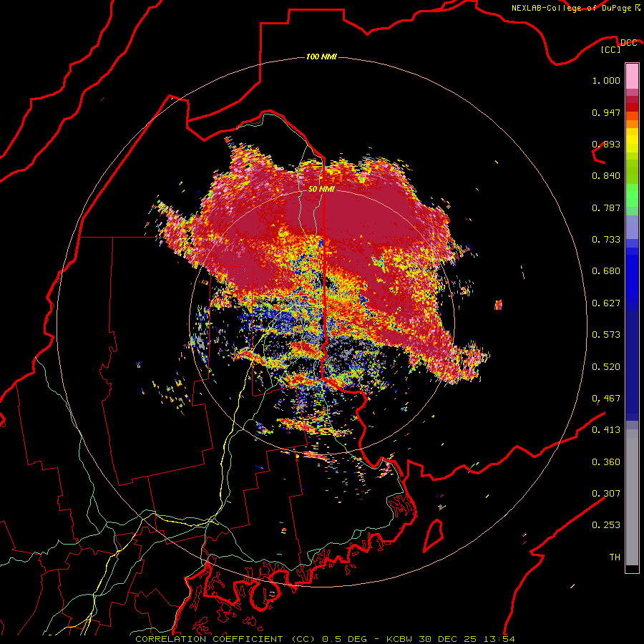Click the 100 NMI range ring label

click(321, 57)
